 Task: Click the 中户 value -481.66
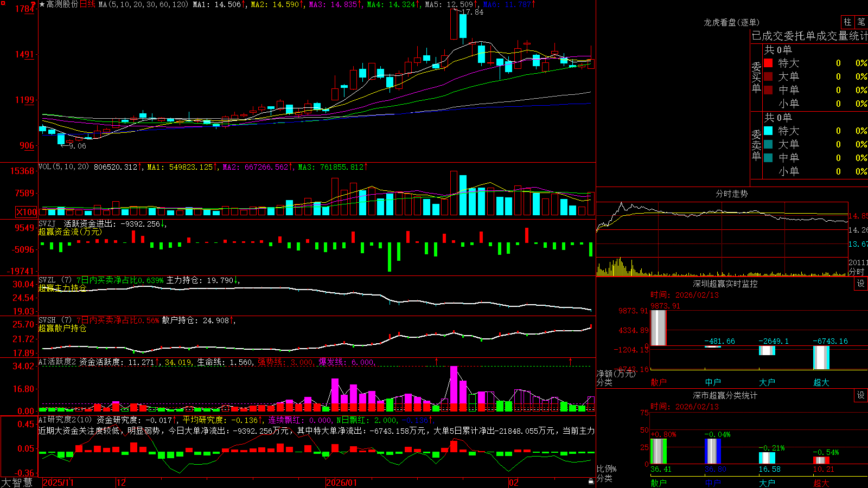coord(719,341)
